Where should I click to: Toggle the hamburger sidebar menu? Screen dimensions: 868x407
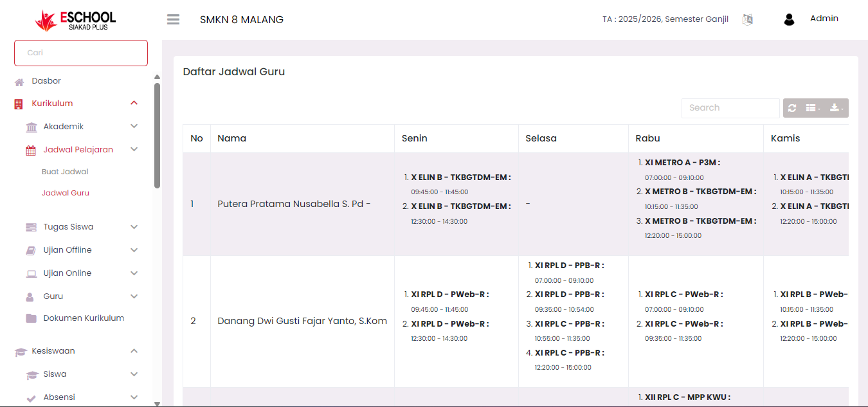pos(173,19)
